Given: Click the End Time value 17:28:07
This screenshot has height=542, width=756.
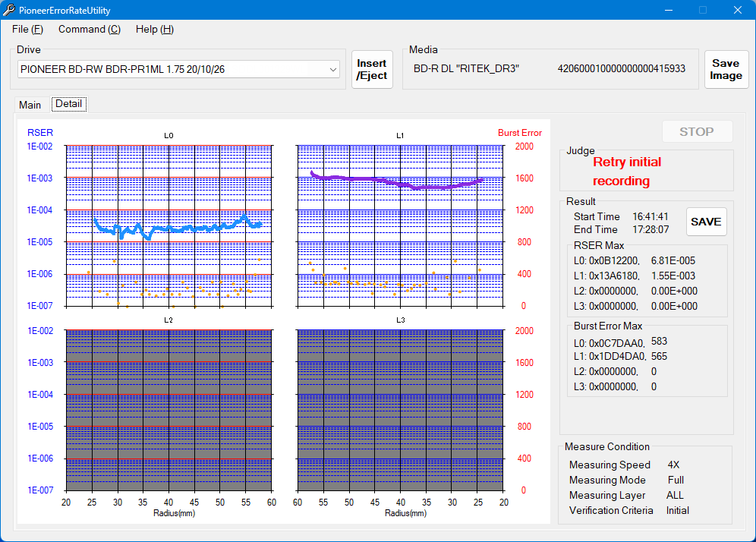Looking at the screenshot, I should click(x=650, y=229).
